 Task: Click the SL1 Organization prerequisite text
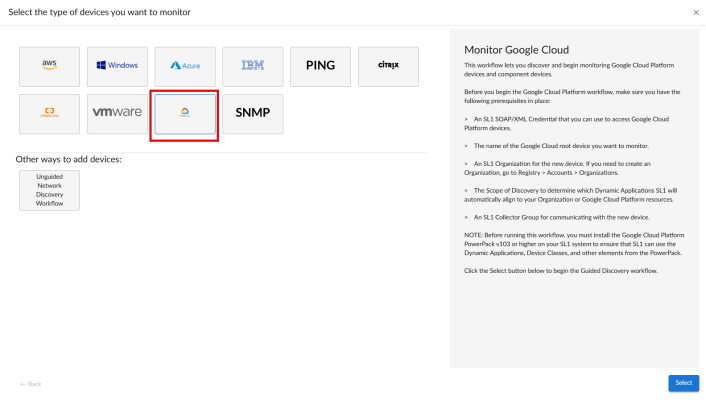point(557,168)
